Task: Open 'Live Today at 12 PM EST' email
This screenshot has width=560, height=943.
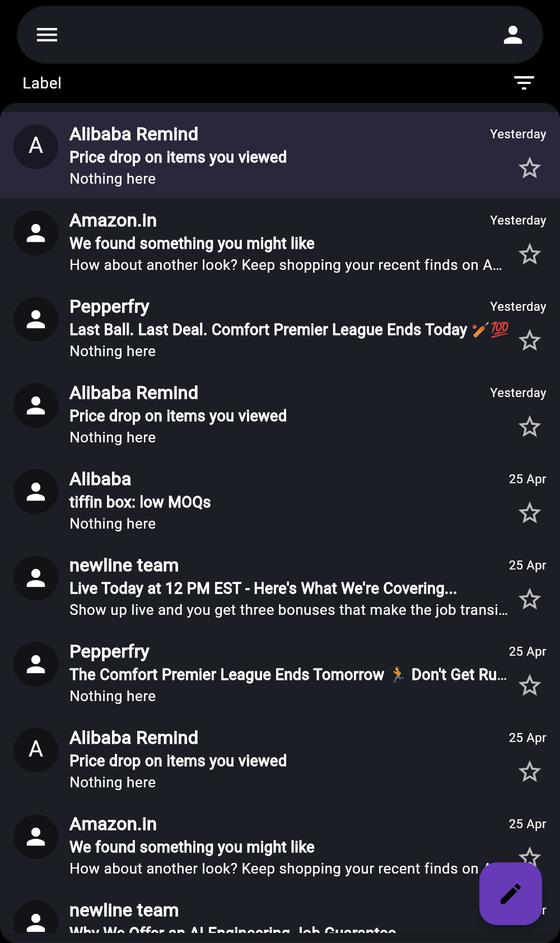Action: pyautogui.click(x=263, y=588)
